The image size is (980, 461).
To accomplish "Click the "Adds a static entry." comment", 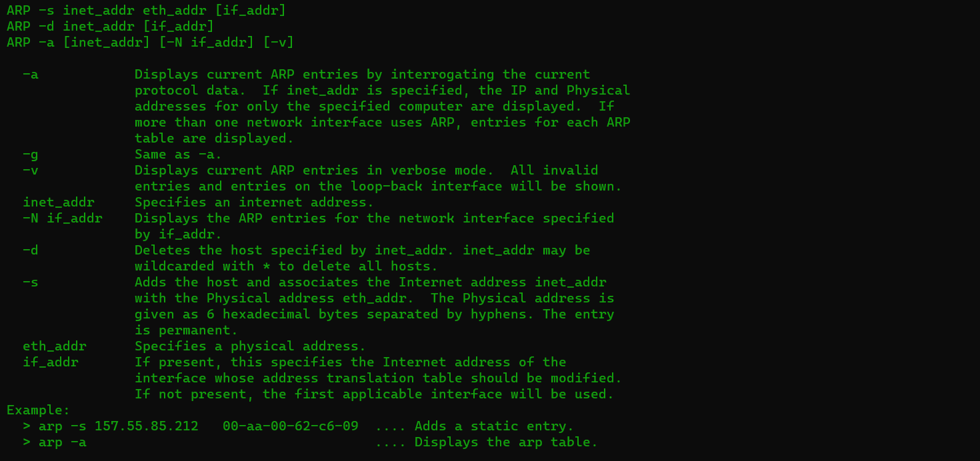I will click(x=494, y=426).
